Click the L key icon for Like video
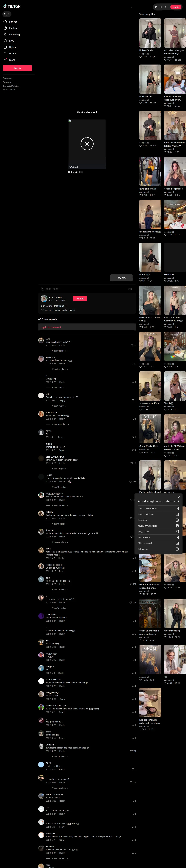186x868 pixels. 177,520
